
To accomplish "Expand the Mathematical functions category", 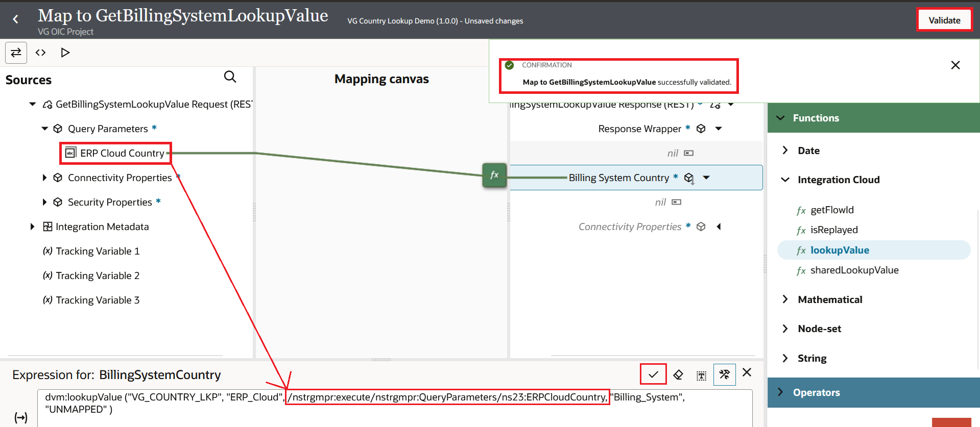I will coord(785,299).
